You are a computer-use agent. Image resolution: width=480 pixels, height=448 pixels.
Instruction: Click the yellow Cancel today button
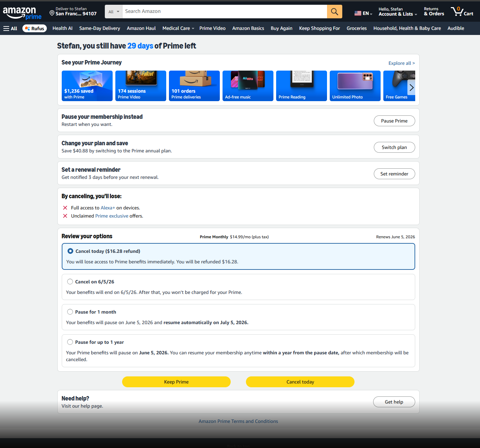(x=300, y=382)
